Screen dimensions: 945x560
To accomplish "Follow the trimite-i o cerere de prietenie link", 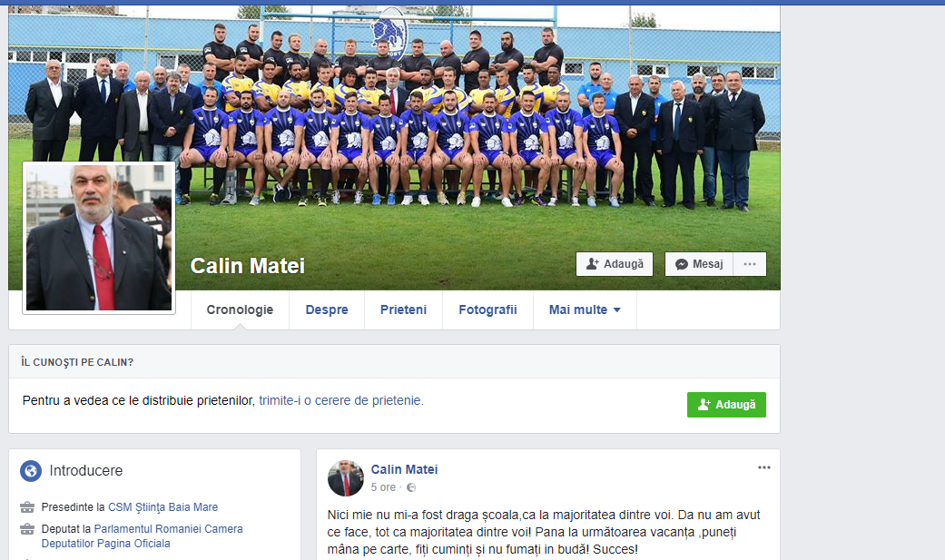I will [x=341, y=400].
